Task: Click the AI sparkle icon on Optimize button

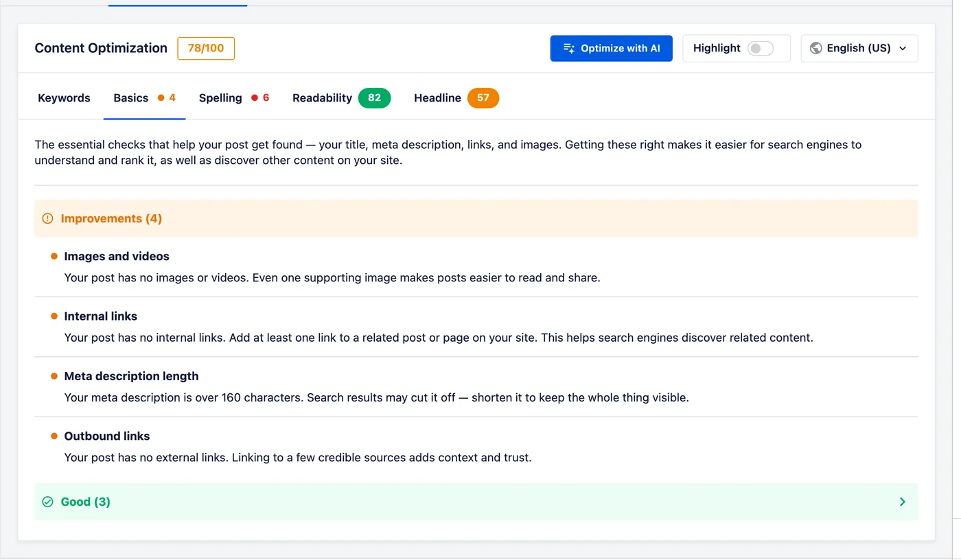Action: [x=569, y=49]
